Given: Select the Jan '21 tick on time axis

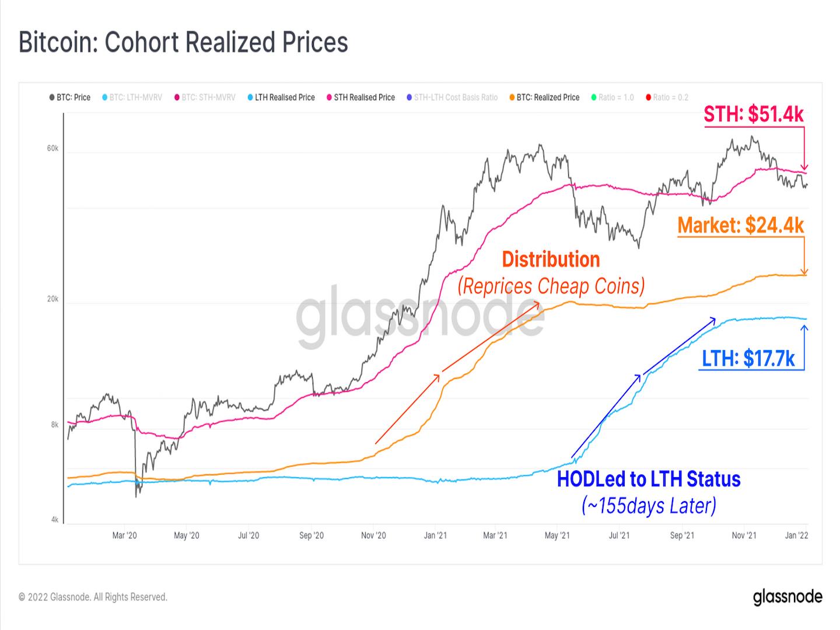Looking at the screenshot, I should 435,535.
